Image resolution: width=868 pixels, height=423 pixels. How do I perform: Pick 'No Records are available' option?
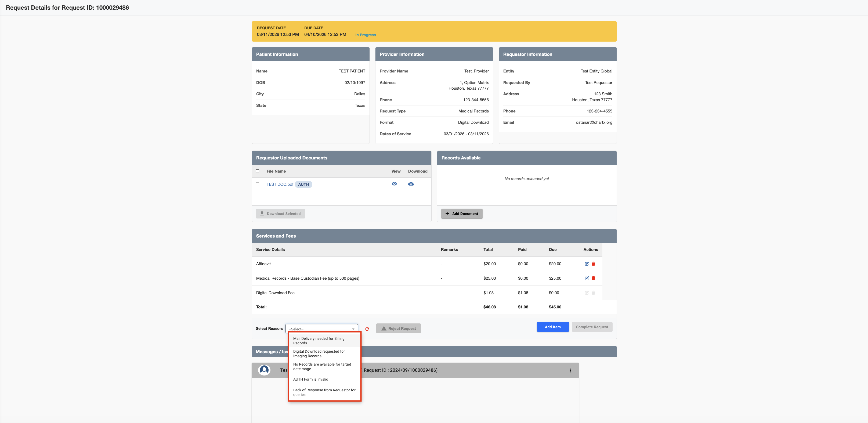coord(322,366)
